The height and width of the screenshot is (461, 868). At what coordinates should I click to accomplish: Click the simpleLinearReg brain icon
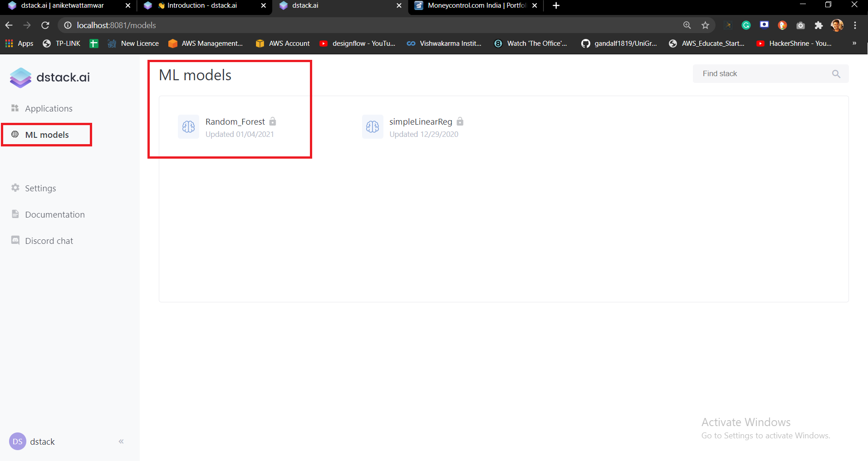click(373, 126)
